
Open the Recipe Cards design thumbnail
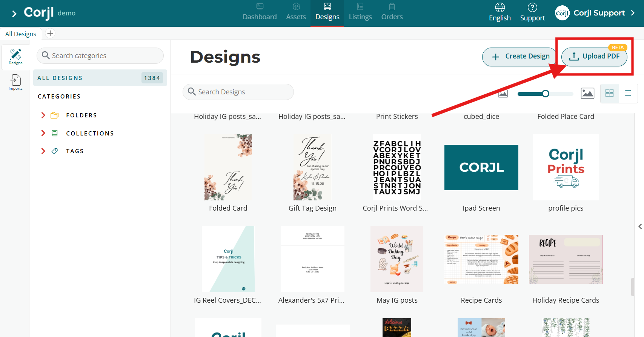point(481,259)
